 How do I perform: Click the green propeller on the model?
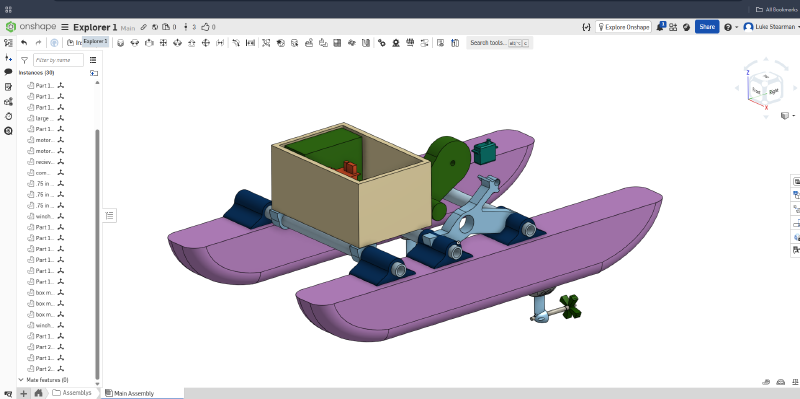570,307
